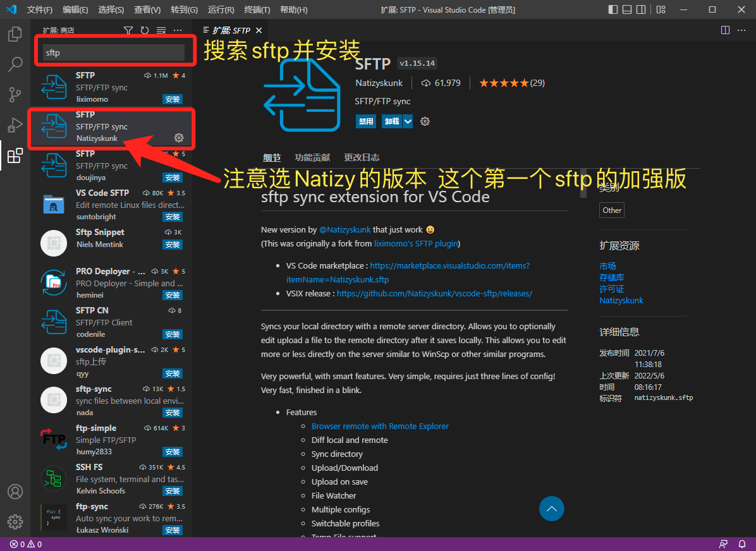The height and width of the screenshot is (551, 756).
Task: Open the Run and Debug view
Action: [15, 125]
